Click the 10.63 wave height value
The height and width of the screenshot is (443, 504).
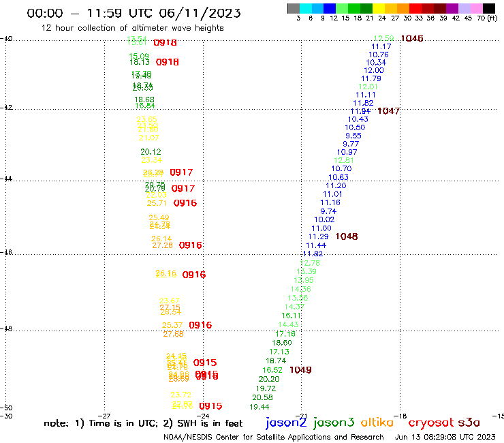[338, 177]
